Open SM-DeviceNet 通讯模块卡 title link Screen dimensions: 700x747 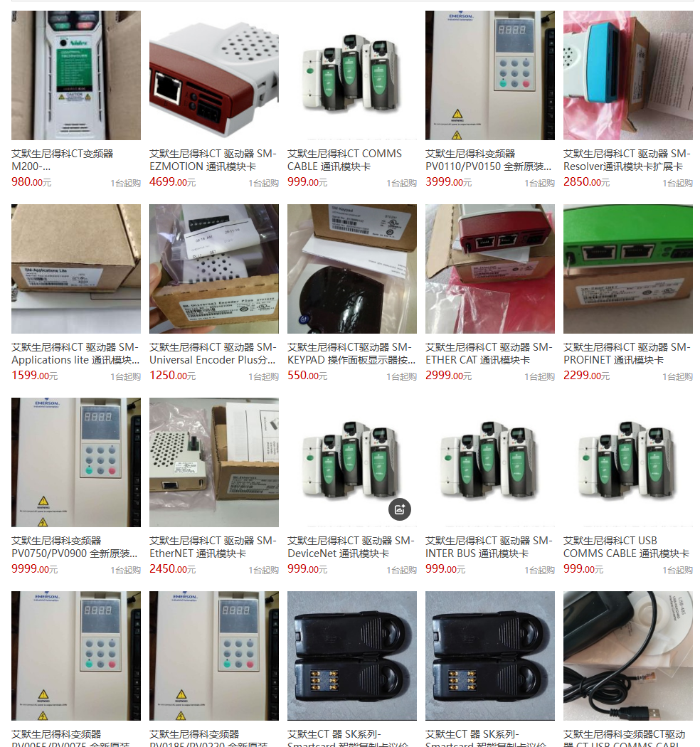(x=351, y=547)
